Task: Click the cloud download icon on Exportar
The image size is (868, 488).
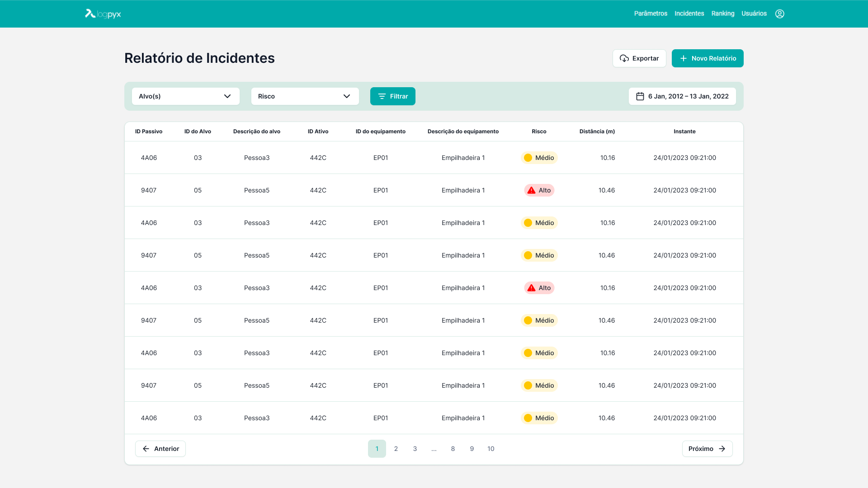Action: pyautogui.click(x=624, y=58)
